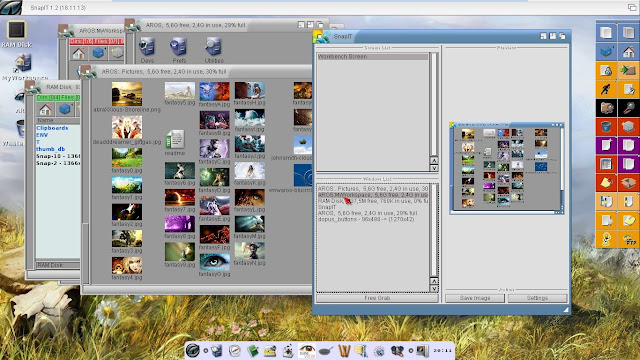640x360 pixels.
Task: Select the Snap-2 file in RAM Disk list
Action: click(x=58, y=163)
